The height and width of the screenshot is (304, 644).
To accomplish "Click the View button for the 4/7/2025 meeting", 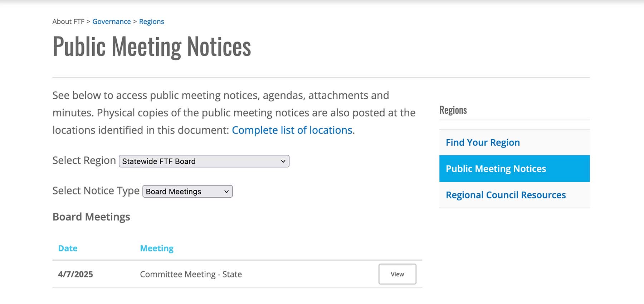I will tap(397, 274).
